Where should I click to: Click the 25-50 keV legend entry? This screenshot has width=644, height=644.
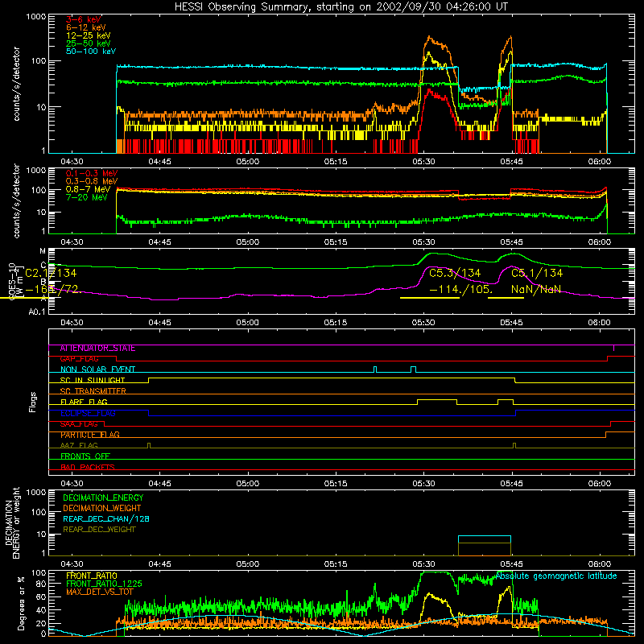(89, 43)
